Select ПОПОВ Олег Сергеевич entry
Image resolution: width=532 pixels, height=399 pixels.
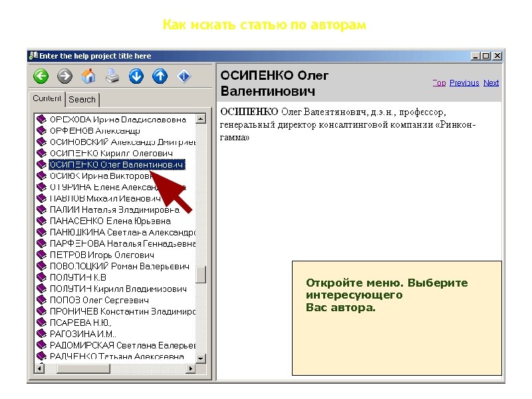(99, 301)
